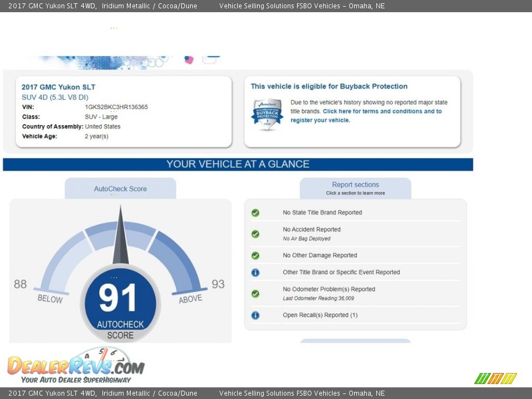Click the striped color logo at bottom right

click(495, 378)
